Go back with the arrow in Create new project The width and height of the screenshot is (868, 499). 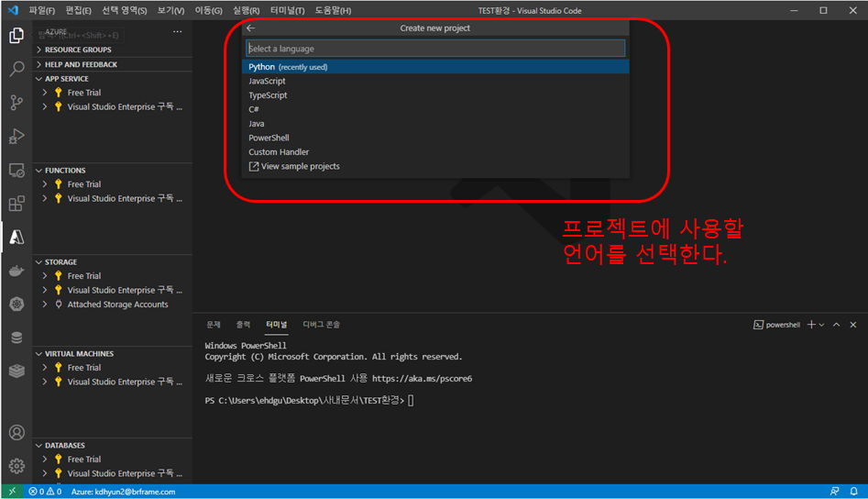[251, 28]
